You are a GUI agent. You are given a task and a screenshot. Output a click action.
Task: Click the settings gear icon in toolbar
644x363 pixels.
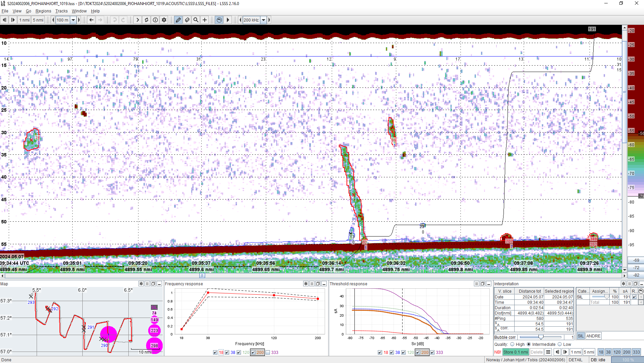pyautogui.click(x=164, y=20)
